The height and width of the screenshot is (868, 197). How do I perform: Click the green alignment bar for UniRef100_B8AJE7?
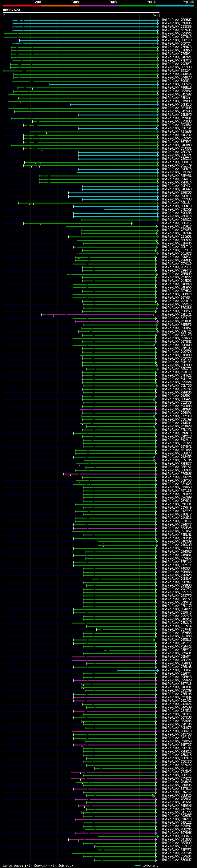point(78,223)
